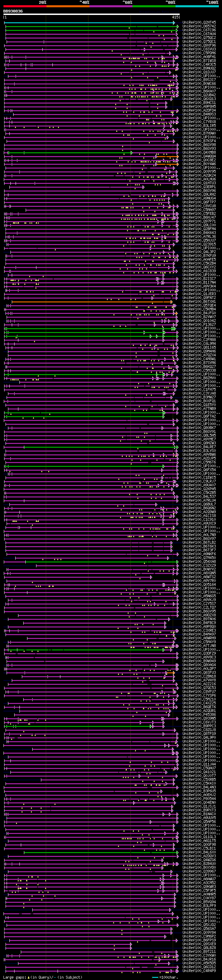222x980 pixels.
Task: Select the UniRef100_C7YRX8 label
Action: [199, 122]
